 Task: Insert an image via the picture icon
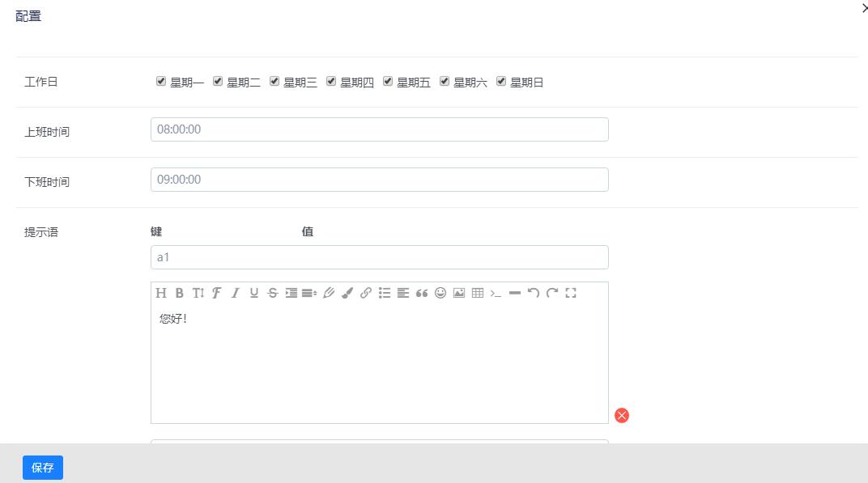459,293
